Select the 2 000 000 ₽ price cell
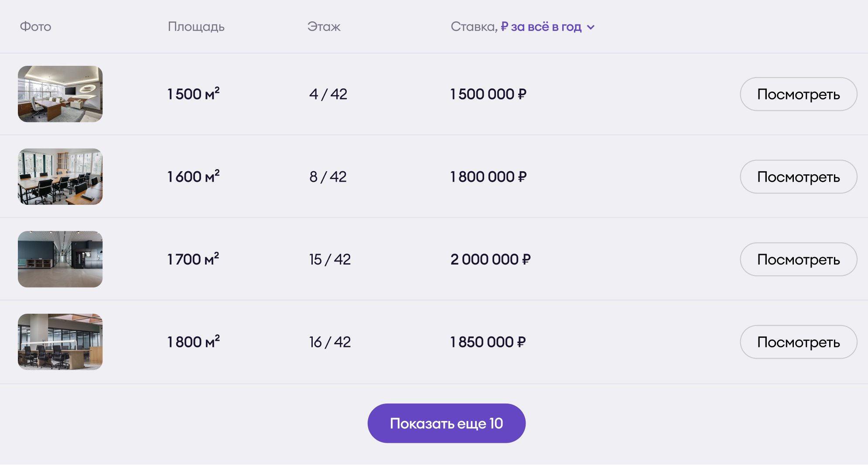868x465 pixels. pyautogui.click(x=490, y=259)
